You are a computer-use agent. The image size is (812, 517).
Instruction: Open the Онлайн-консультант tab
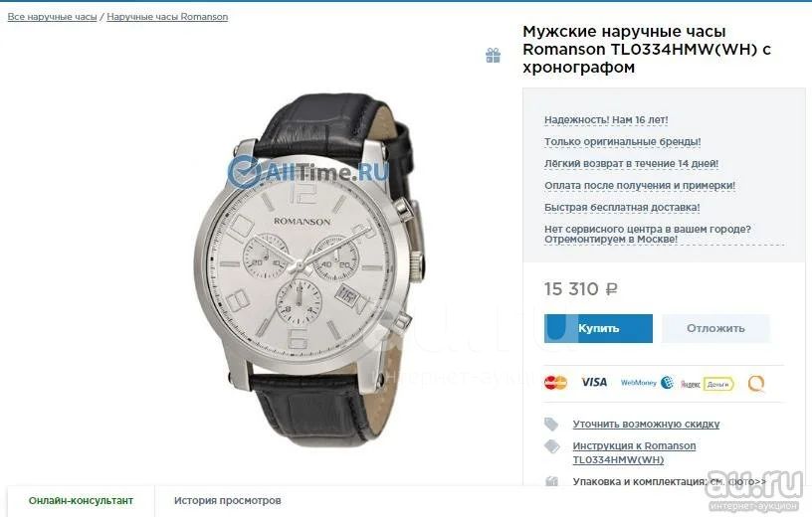pyautogui.click(x=81, y=500)
